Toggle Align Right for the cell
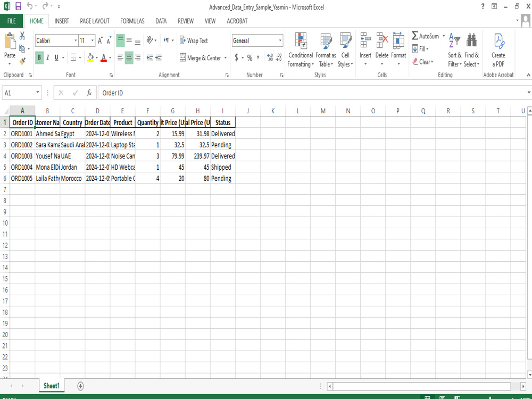This screenshot has width=532, height=399. 138,57
